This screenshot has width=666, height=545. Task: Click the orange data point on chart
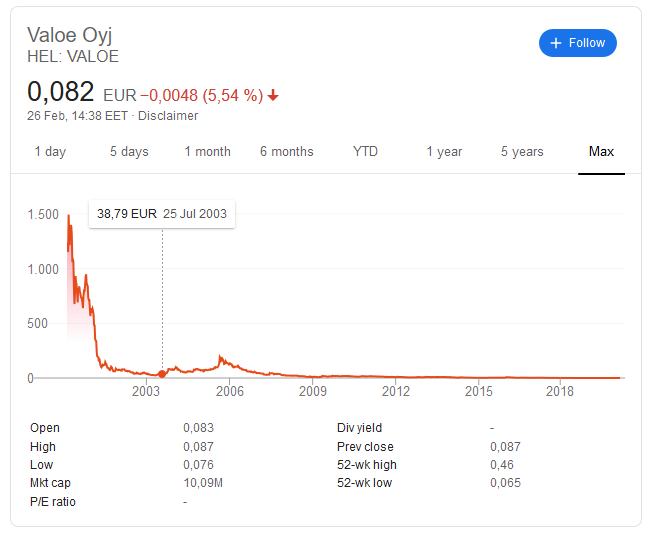point(162,375)
